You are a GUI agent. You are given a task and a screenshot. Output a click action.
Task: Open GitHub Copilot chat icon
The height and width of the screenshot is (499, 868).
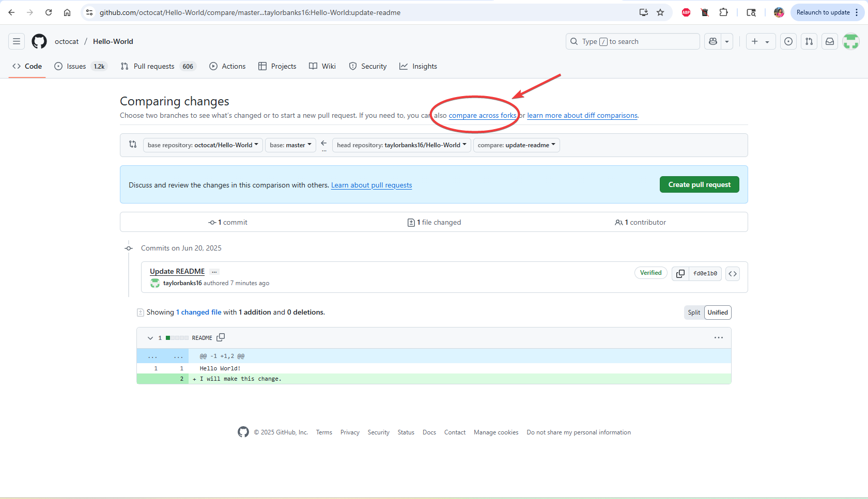point(713,41)
